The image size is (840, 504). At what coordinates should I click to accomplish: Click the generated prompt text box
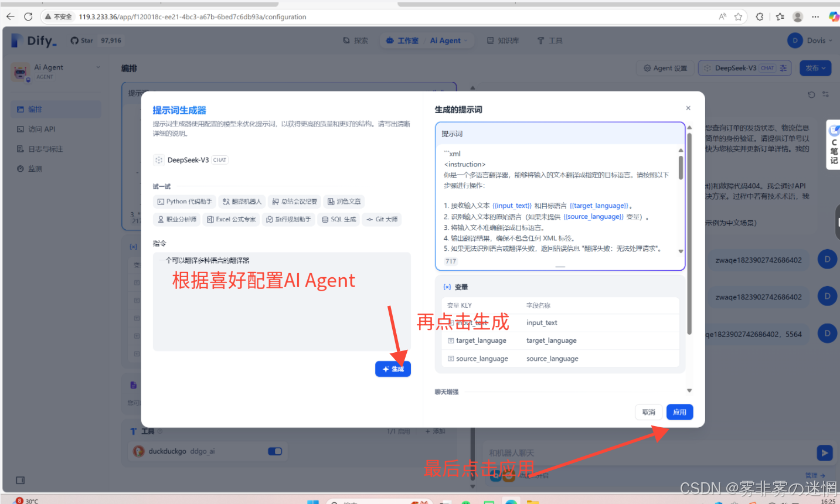pyautogui.click(x=560, y=196)
